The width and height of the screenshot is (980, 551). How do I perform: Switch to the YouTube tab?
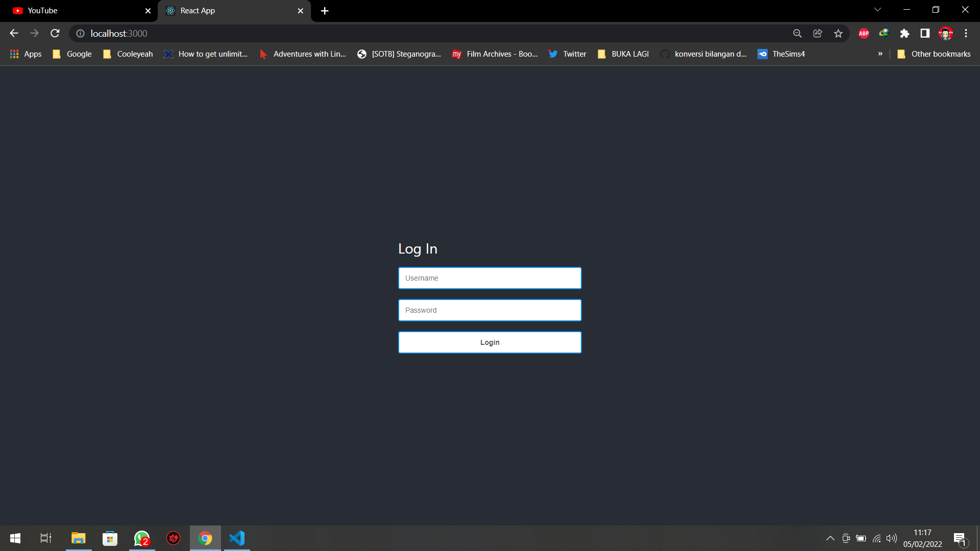[77, 11]
